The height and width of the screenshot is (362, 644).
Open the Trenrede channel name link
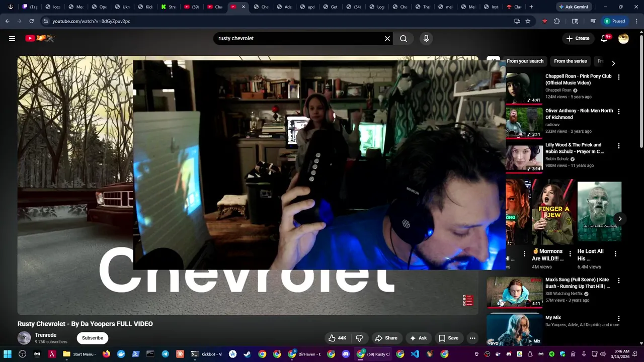pos(46,335)
